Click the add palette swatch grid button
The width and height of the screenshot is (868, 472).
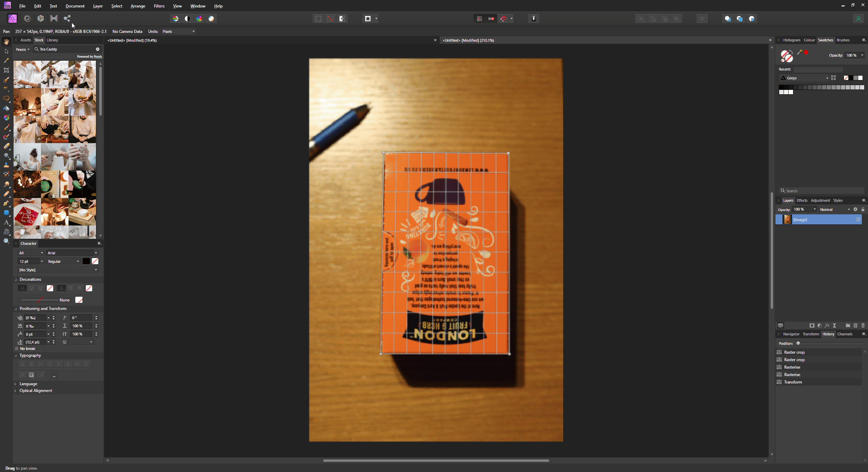pos(833,78)
